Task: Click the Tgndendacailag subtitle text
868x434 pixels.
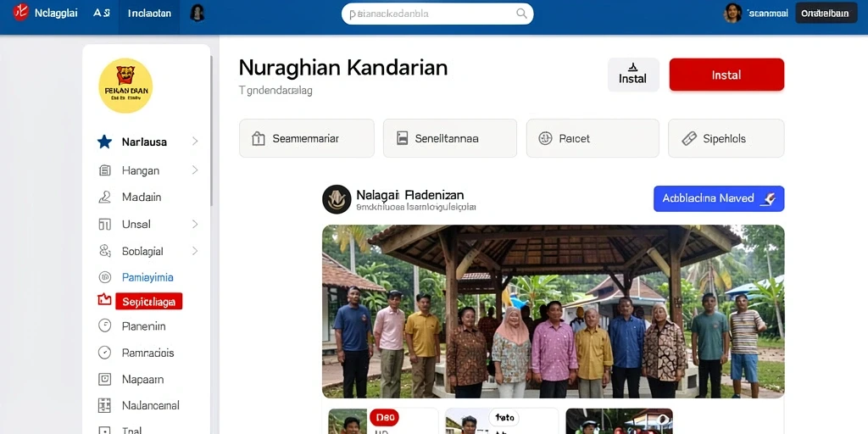Action: [x=275, y=90]
